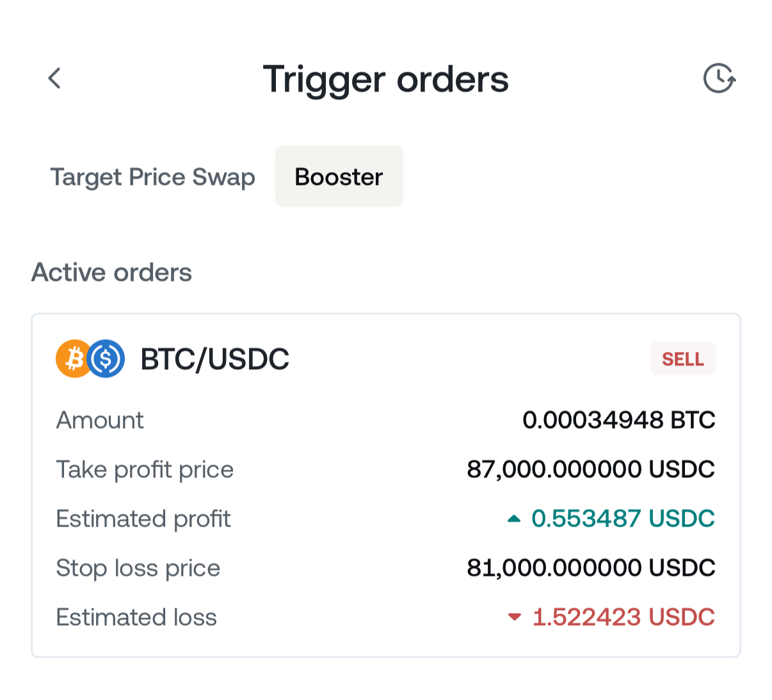The width and height of the screenshot is (772, 700).
Task: Switch to Target Price Swap tab
Action: 152,177
